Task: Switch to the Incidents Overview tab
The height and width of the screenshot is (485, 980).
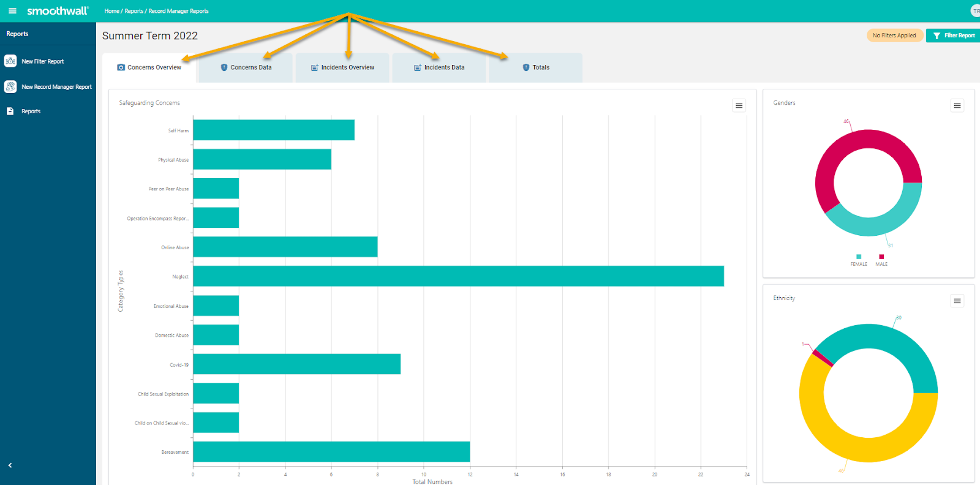Action: click(x=342, y=68)
